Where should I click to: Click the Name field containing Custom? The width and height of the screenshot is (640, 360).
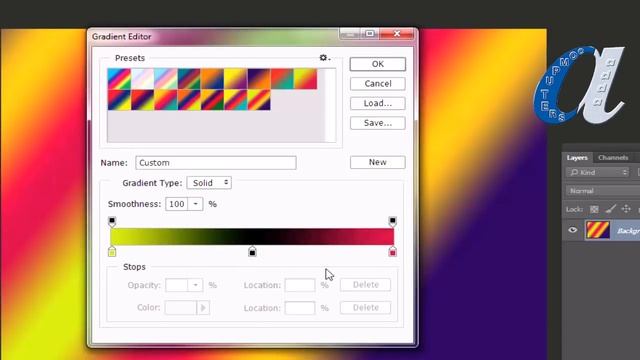[216, 163]
